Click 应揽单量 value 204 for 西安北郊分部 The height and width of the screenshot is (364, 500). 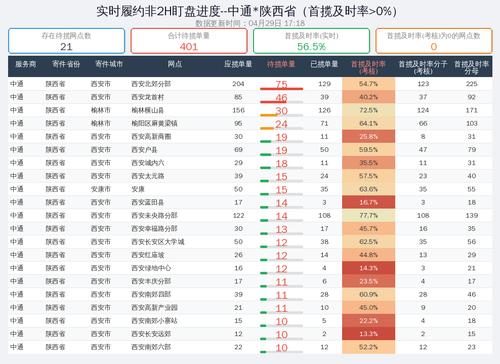click(238, 84)
